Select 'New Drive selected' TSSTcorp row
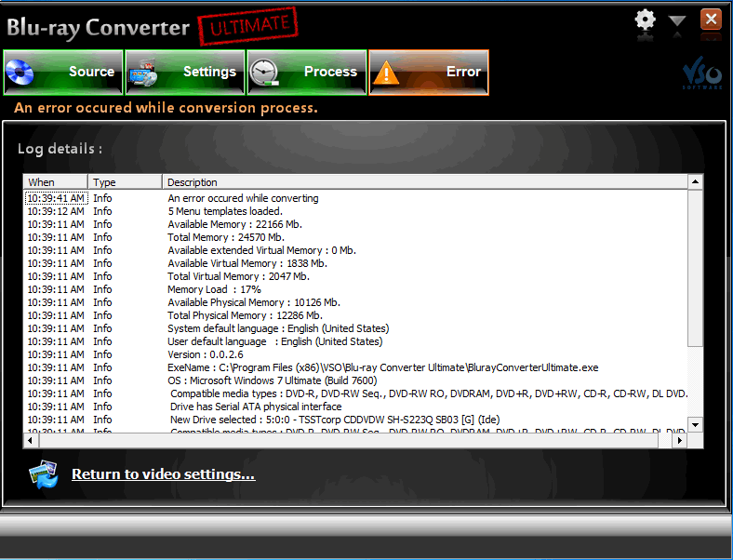733x560 pixels. tap(355, 420)
